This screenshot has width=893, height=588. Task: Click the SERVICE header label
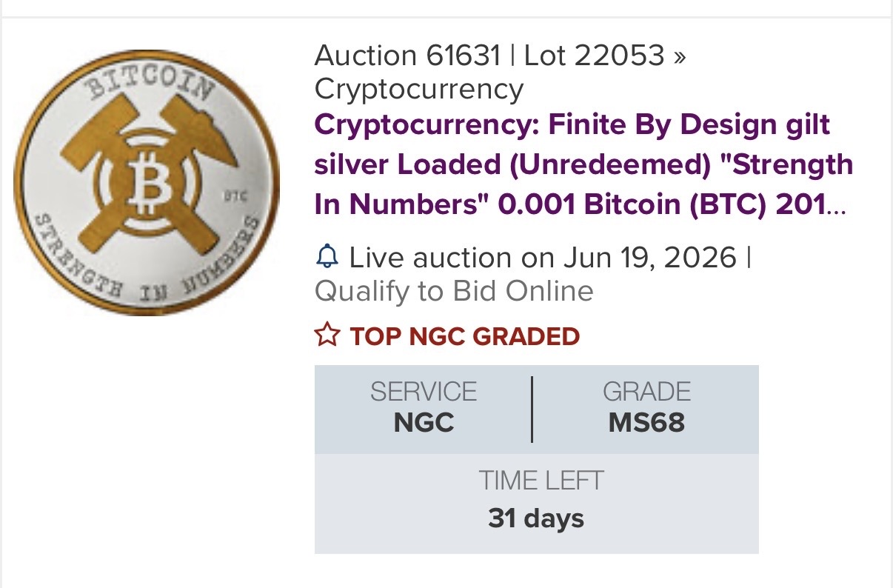(424, 391)
